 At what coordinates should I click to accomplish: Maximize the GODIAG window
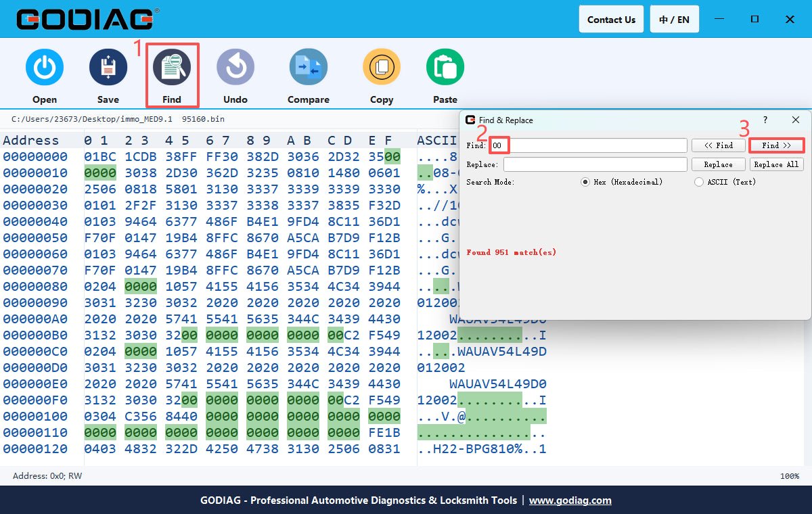point(754,19)
